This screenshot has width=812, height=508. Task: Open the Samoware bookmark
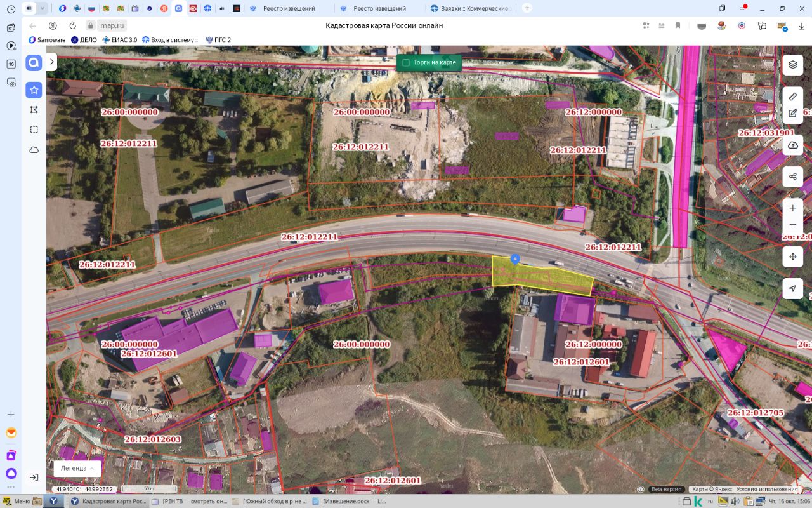click(47, 39)
